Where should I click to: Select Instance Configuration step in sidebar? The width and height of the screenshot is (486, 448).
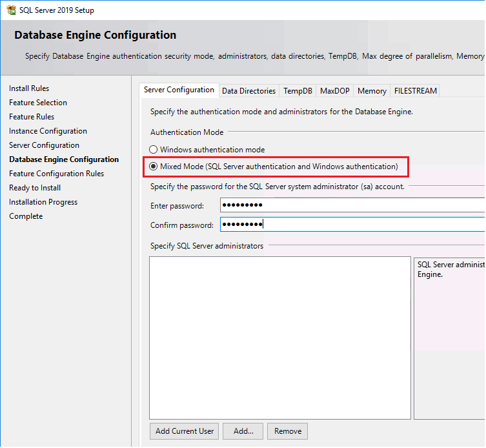pyautogui.click(x=48, y=131)
